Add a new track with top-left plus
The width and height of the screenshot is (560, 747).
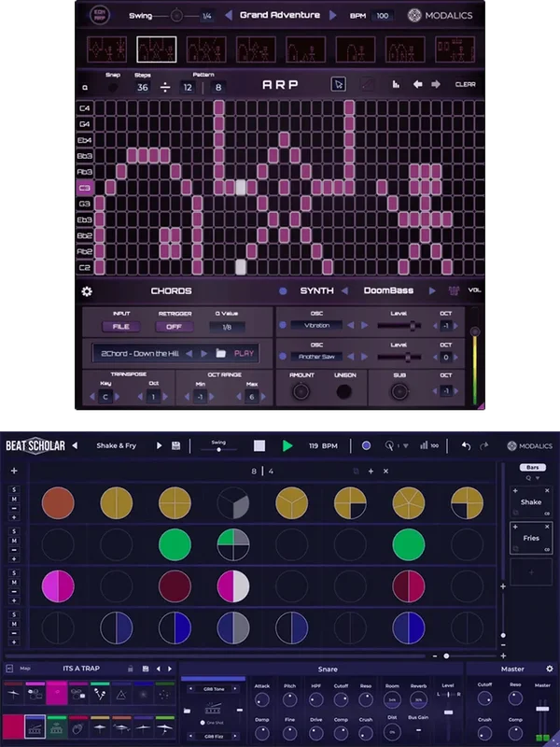pyautogui.click(x=14, y=471)
